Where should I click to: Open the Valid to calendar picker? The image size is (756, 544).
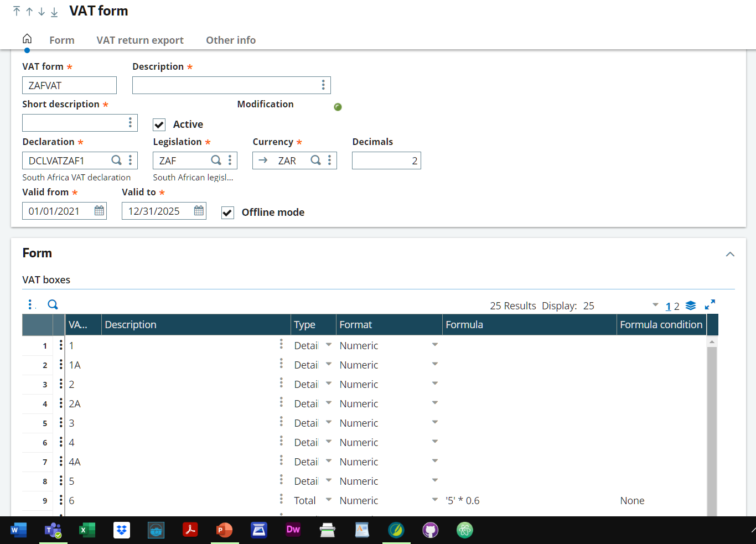coord(199,211)
